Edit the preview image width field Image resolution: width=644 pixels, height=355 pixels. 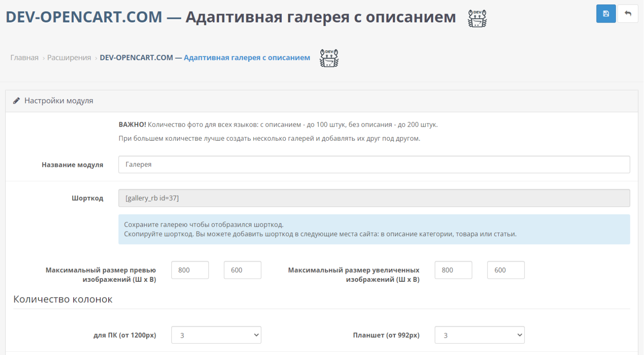click(x=190, y=270)
